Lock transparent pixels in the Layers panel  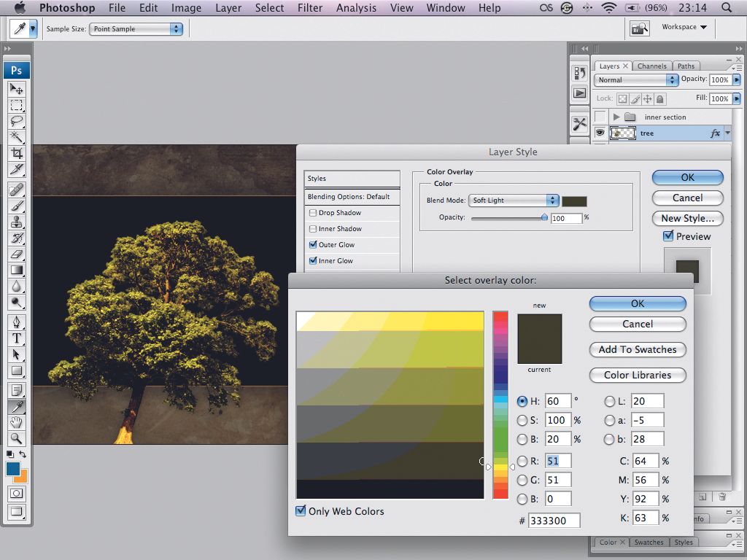622,98
